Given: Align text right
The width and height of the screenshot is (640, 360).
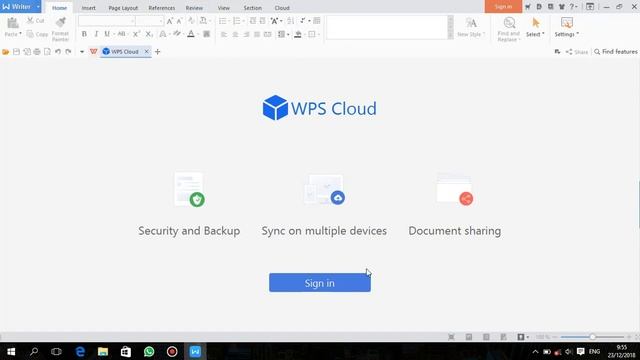Looking at the screenshot, I should (x=246, y=35).
